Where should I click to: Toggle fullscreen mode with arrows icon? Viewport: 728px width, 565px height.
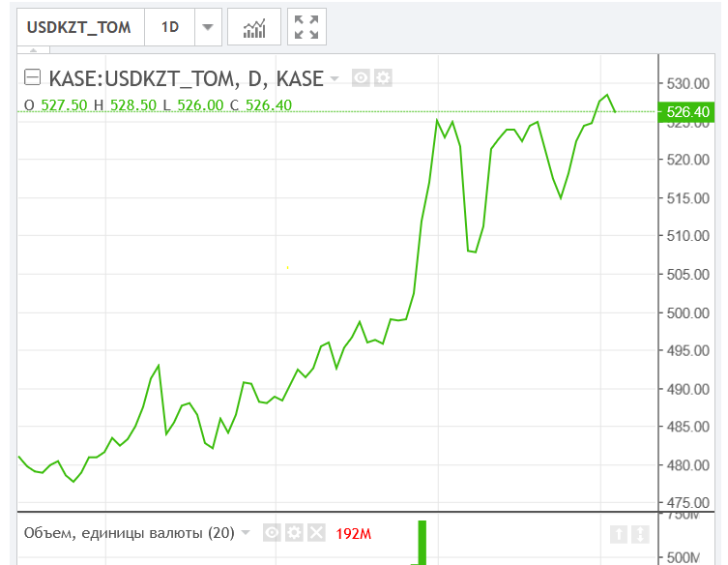(x=306, y=27)
